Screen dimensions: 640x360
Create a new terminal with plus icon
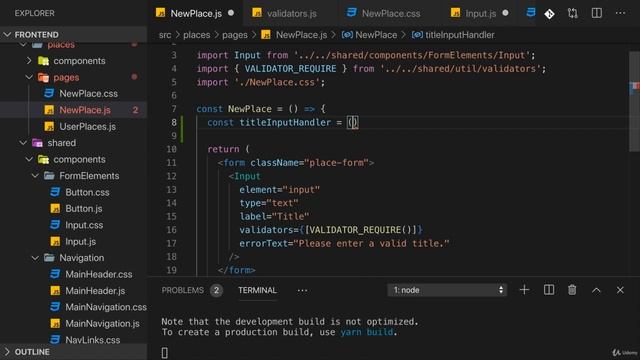[x=524, y=290]
